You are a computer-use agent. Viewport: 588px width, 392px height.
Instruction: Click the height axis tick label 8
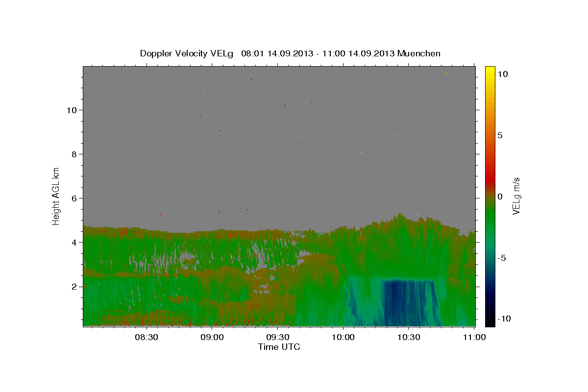point(74,154)
